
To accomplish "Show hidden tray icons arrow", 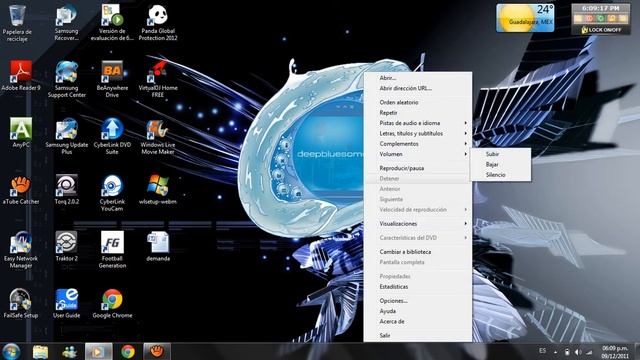I will pos(556,352).
